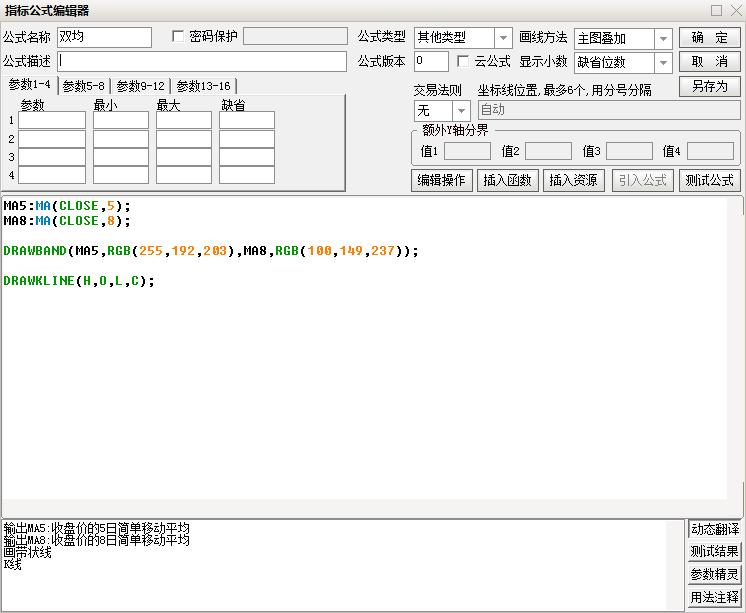
Task: Switch to the 参数13-16 tab
Action: (203, 86)
